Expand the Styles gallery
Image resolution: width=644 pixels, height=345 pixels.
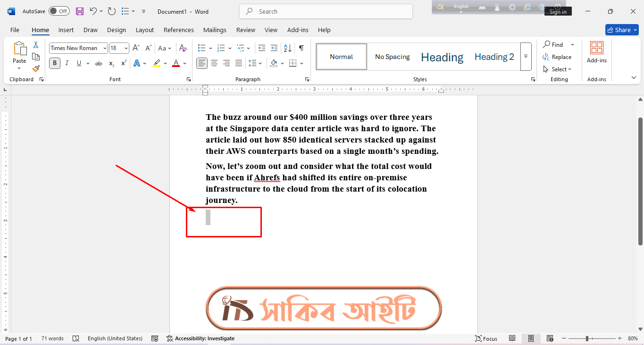[526, 57]
